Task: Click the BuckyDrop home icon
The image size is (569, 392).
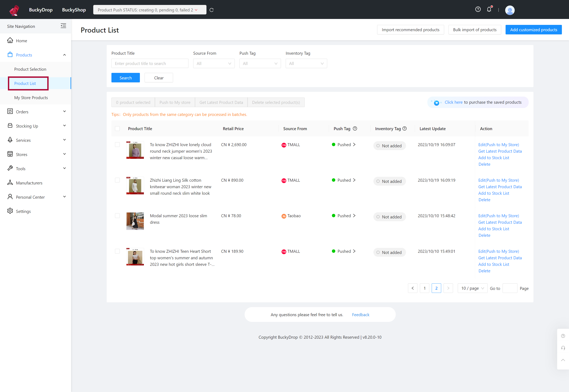Action: [13, 9]
